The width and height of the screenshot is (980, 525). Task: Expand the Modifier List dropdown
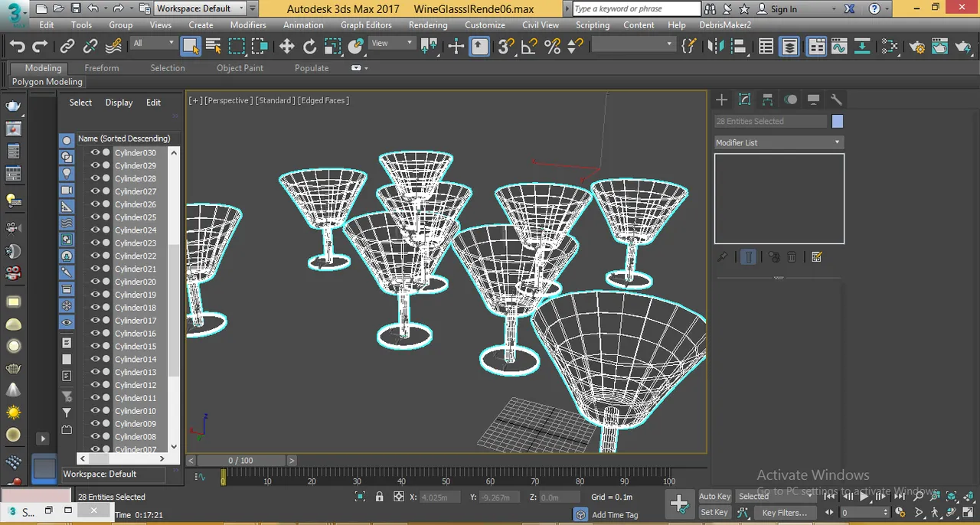coord(778,142)
